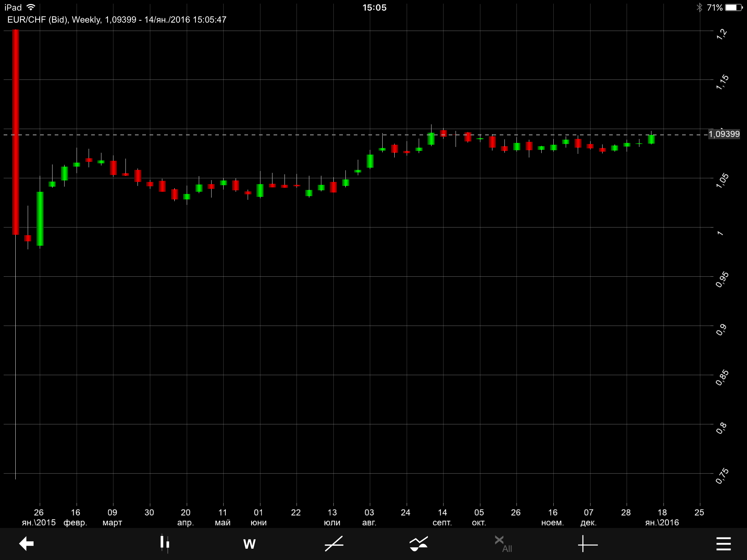Screen dimensions: 747x560
Task: Tap the 15:05 clock in status bar
Action: pyautogui.click(x=374, y=7)
